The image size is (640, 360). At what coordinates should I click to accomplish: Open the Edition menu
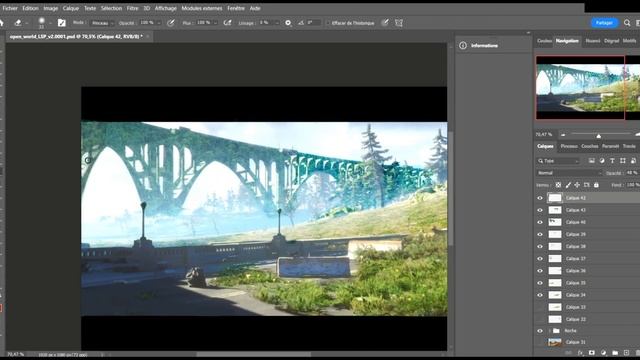coord(30,8)
